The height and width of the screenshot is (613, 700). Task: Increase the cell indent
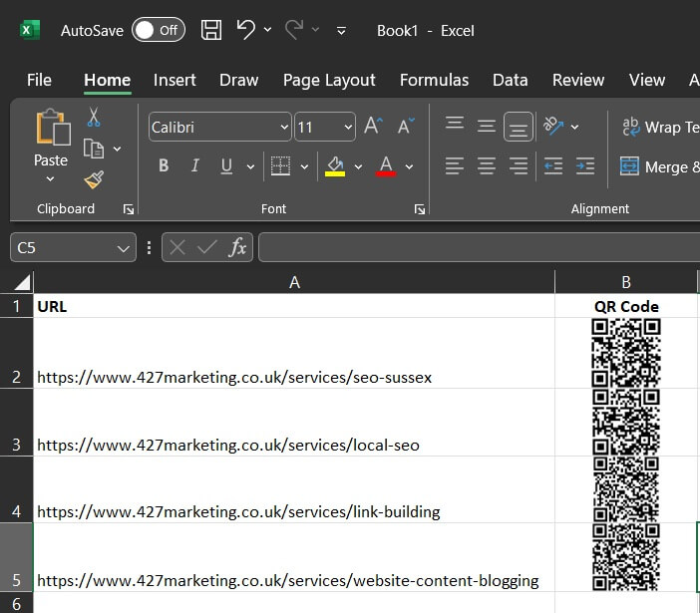pyautogui.click(x=584, y=166)
